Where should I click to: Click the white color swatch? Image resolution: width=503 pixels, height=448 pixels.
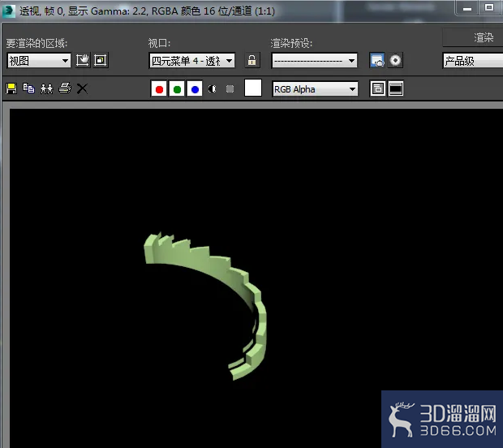tap(253, 88)
